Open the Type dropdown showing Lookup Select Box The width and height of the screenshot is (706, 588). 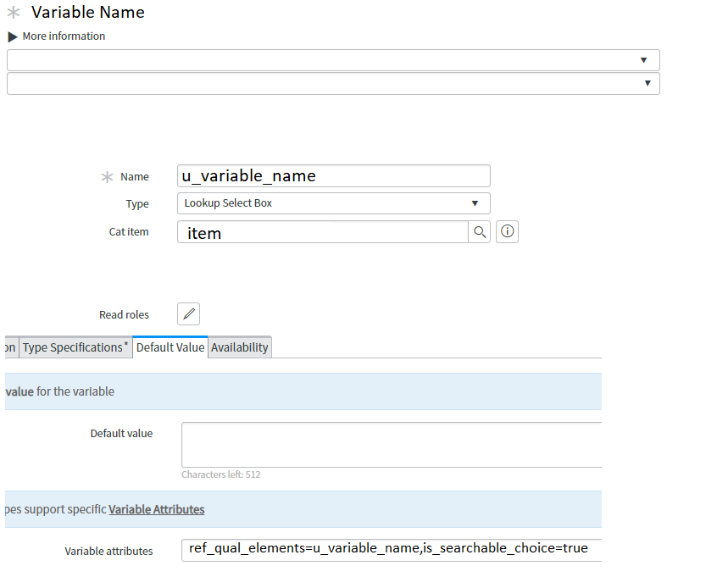point(333,203)
